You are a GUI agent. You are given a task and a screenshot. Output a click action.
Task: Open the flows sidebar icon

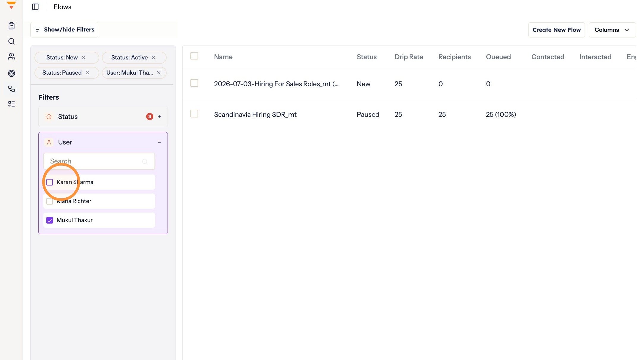point(12,89)
